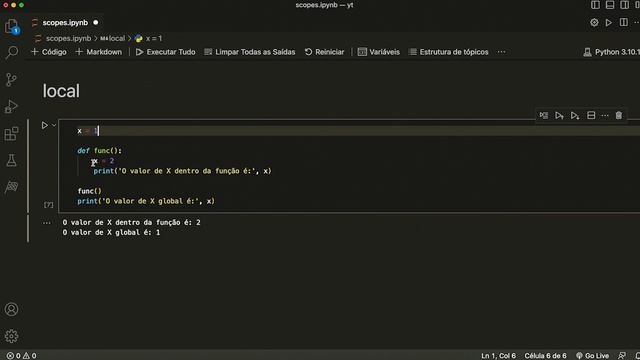Open more cell actions ellipsis

coord(605,116)
